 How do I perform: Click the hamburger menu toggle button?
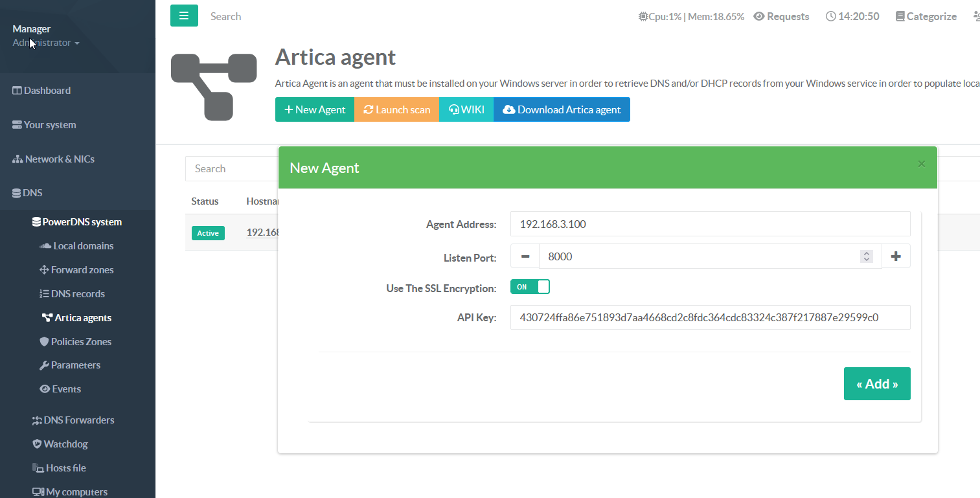(184, 16)
